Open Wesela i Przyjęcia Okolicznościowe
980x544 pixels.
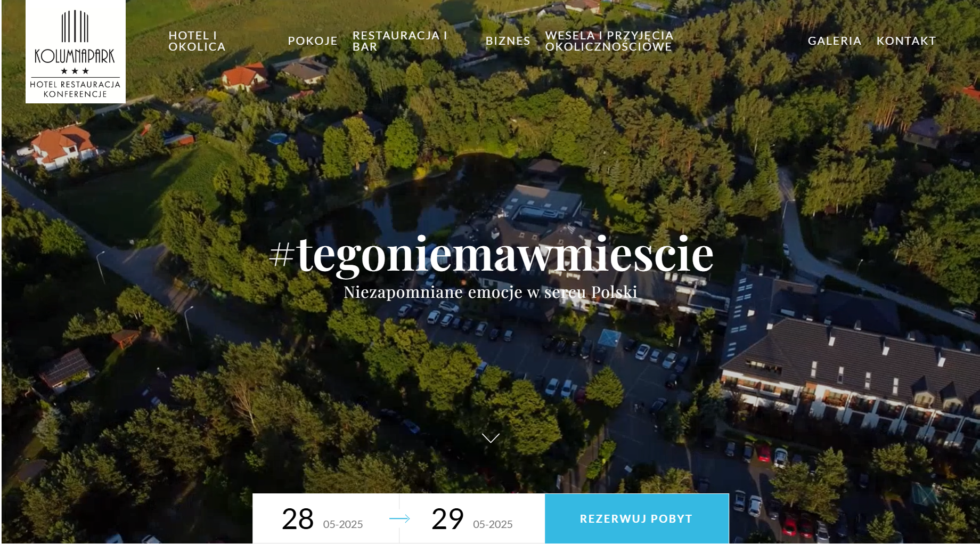point(609,41)
